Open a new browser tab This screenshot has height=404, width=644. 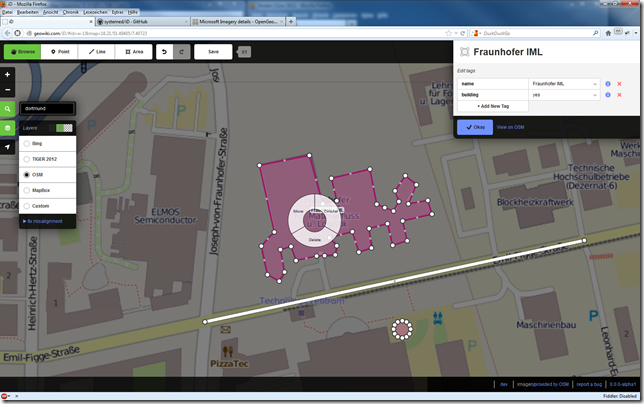[291, 22]
